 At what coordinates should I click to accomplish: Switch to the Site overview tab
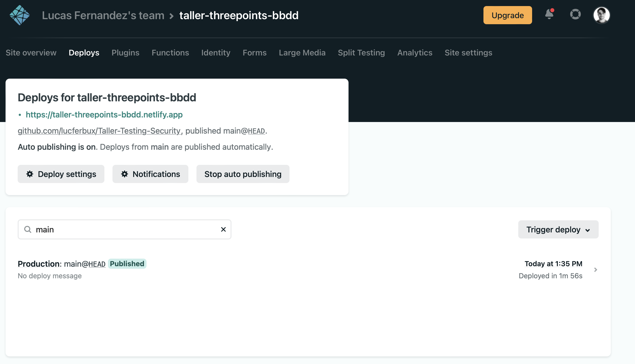pos(31,53)
